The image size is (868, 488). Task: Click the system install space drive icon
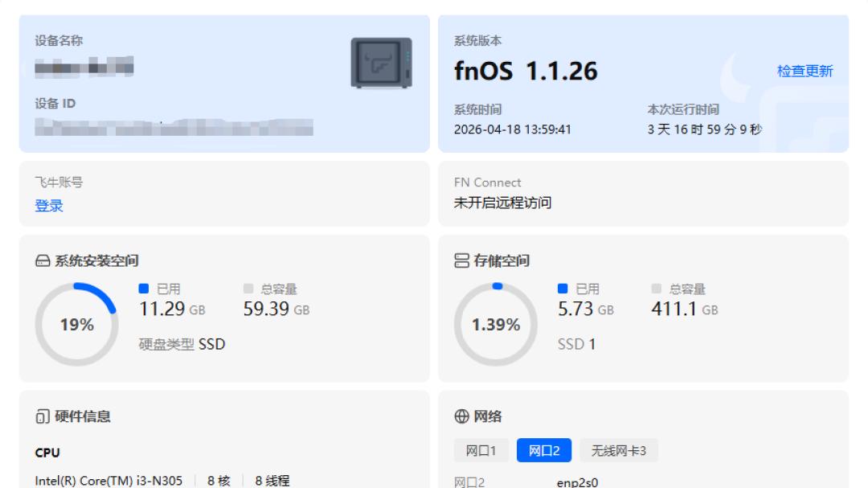click(x=43, y=261)
